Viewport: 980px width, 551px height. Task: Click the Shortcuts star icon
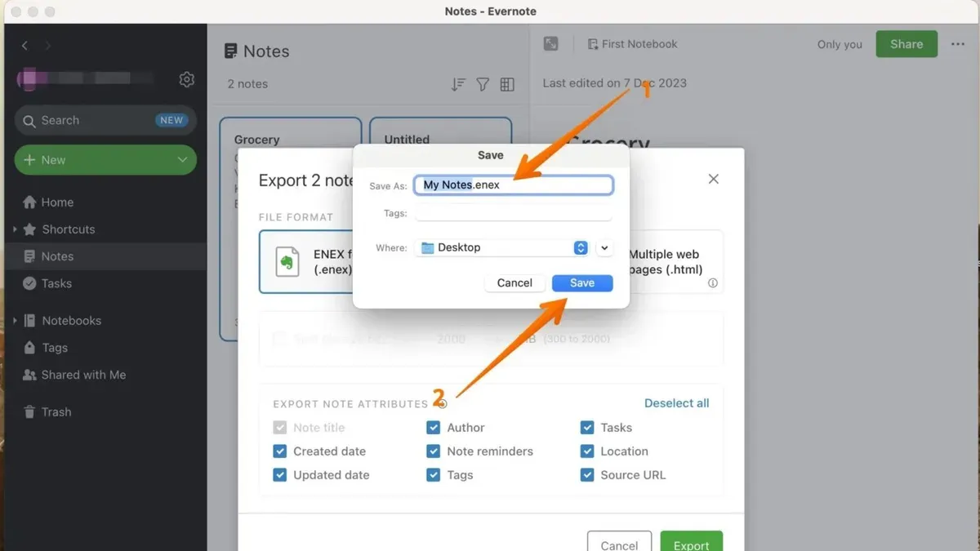click(29, 229)
